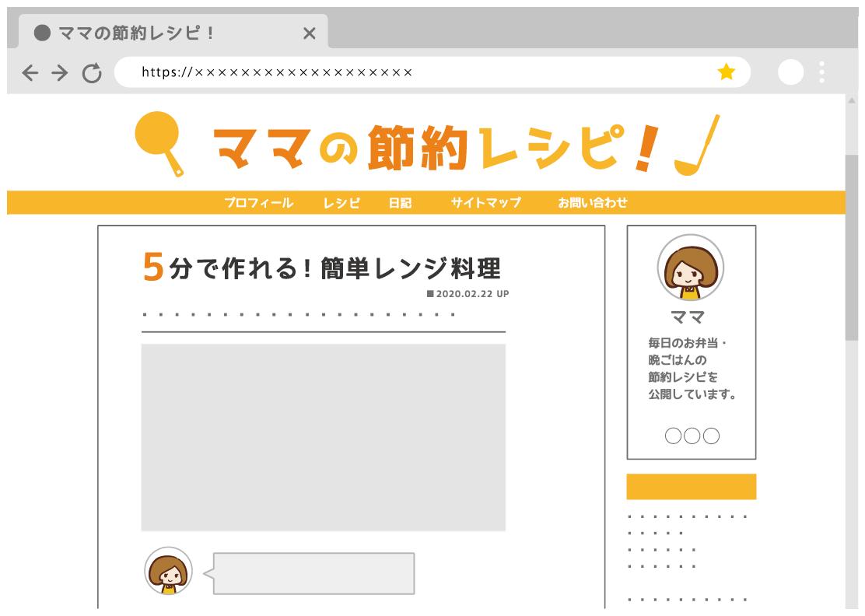This screenshot has height=616, width=865.
Task: Click the browser forward arrow
Action: (60, 73)
